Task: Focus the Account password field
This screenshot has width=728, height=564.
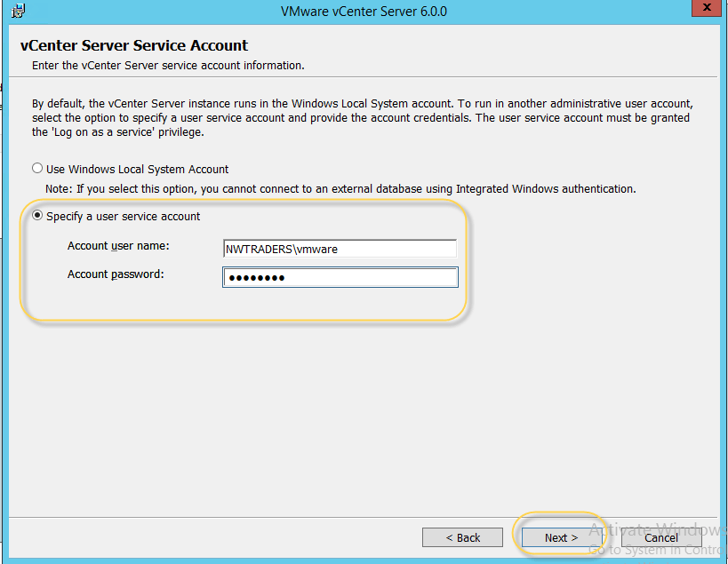Action: click(x=340, y=278)
